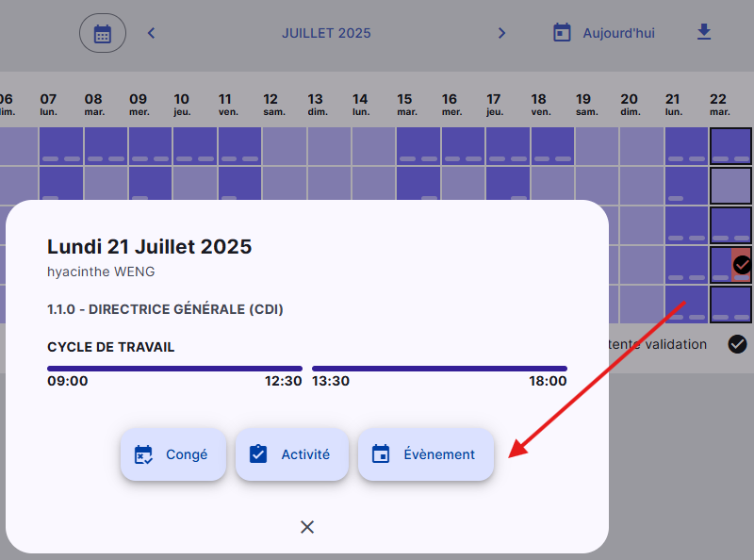This screenshot has height=560, width=754.
Task: Close the day detail popup
Action: (307, 527)
